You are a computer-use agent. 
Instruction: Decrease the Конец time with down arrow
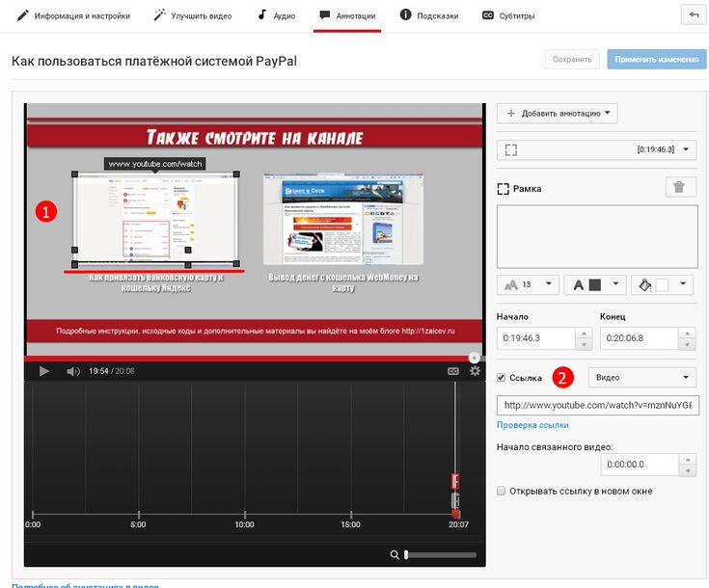pyautogui.click(x=687, y=344)
